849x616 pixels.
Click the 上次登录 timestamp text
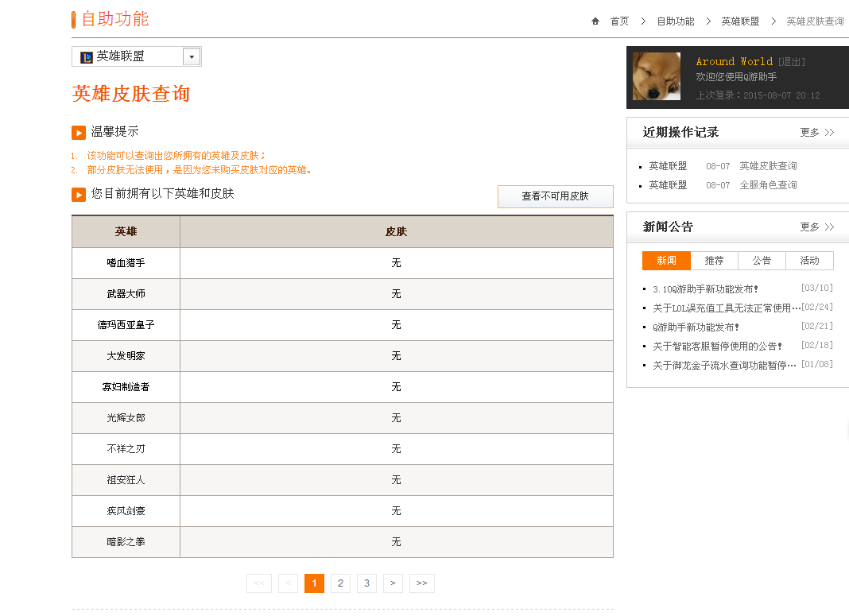[x=758, y=95]
